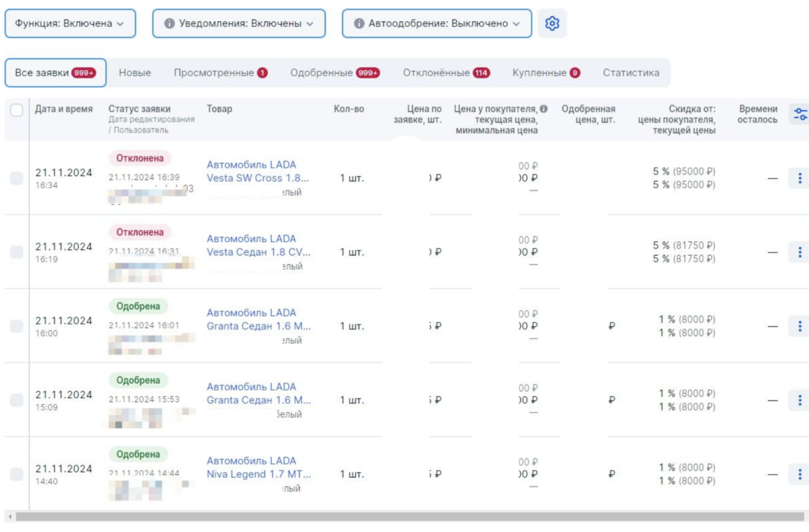The image size is (809, 532).
Task: Open actions menu for 15:09 Granta row
Action: pyautogui.click(x=799, y=400)
